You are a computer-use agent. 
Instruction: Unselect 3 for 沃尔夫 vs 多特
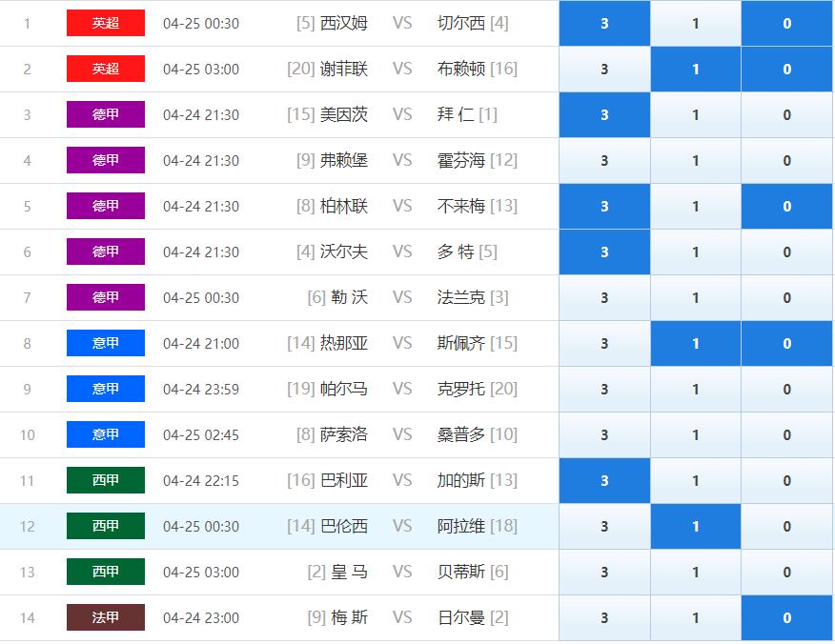click(x=604, y=252)
